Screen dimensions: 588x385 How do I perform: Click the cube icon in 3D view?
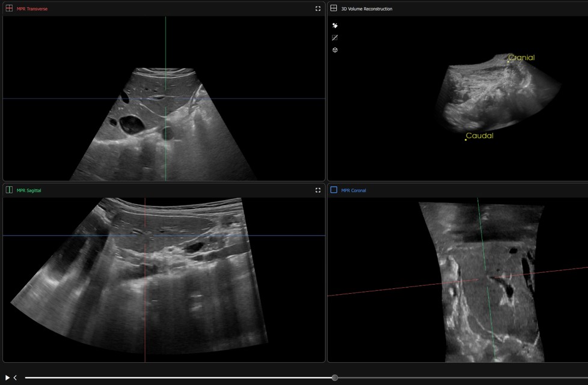point(335,50)
